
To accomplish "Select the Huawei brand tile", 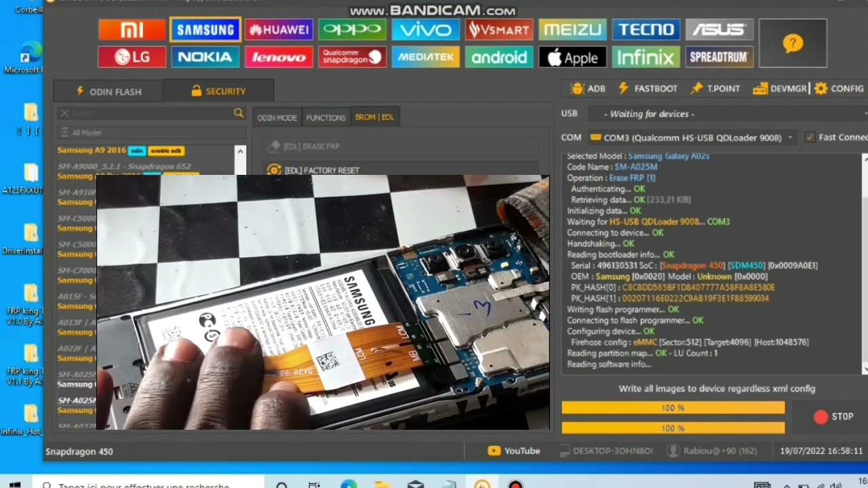I will [x=279, y=29].
